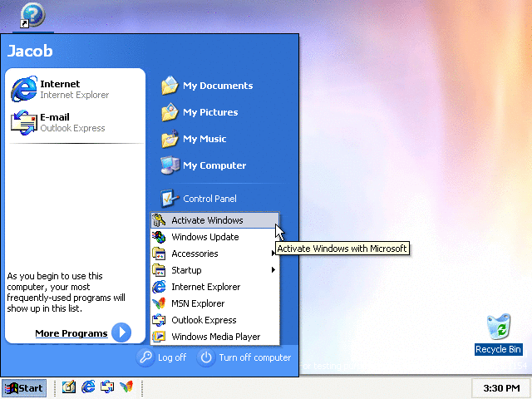Choose Outlook Express text in programs submenu
The image size is (532, 399).
204,320
